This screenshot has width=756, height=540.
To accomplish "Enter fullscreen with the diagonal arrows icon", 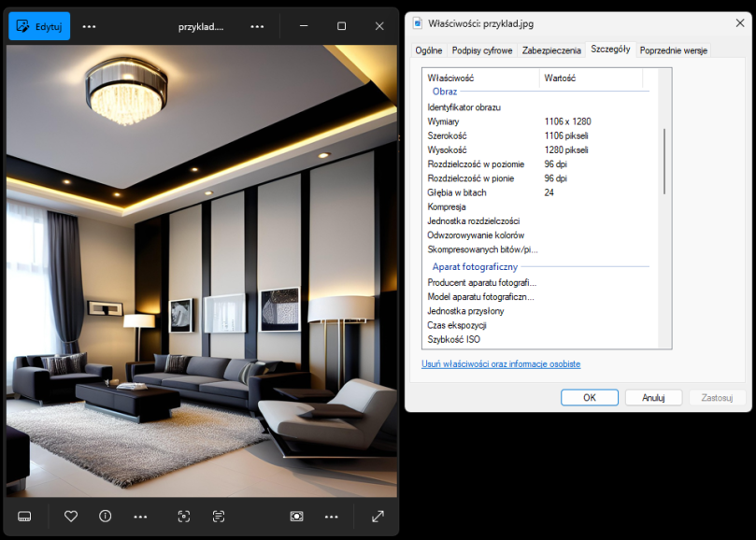I will click(378, 516).
